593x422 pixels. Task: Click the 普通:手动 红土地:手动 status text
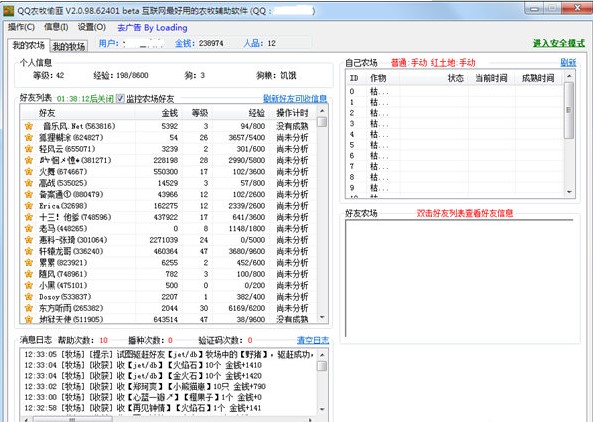(x=433, y=63)
